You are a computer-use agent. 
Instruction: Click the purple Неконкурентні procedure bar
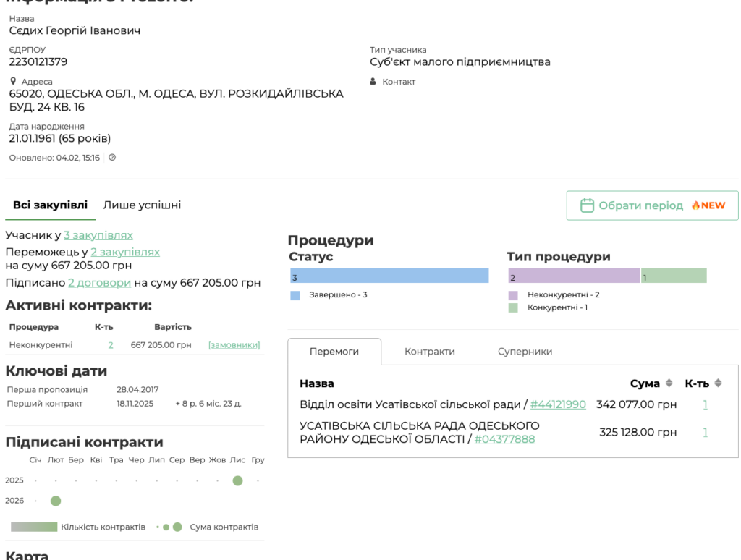pyautogui.click(x=573, y=276)
